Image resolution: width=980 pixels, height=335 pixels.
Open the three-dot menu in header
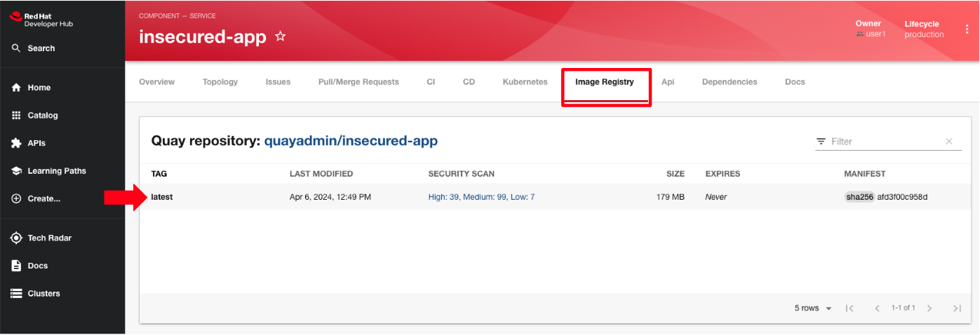pyautogui.click(x=967, y=29)
